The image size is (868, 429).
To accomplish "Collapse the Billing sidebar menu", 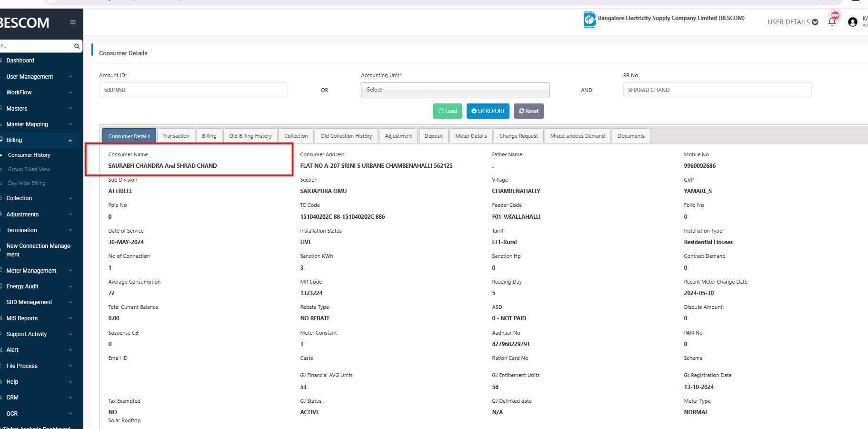I will pyautogui.click(x=39, y=140).
